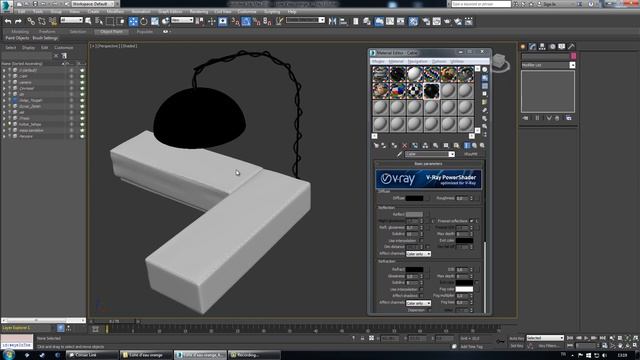Click the Undo arrow in main toolbar
640x360 pixels.
point(8,21)
